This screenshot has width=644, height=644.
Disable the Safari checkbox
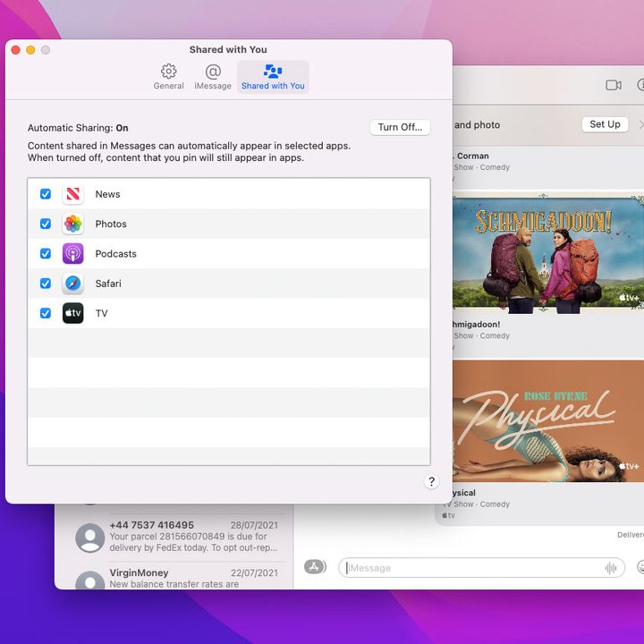tap(46, 284)
